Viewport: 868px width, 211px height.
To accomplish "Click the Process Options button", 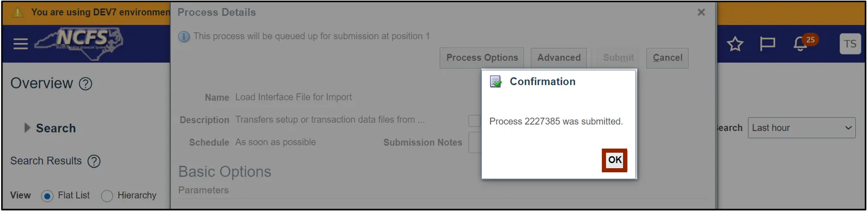I will coord(482,58).
